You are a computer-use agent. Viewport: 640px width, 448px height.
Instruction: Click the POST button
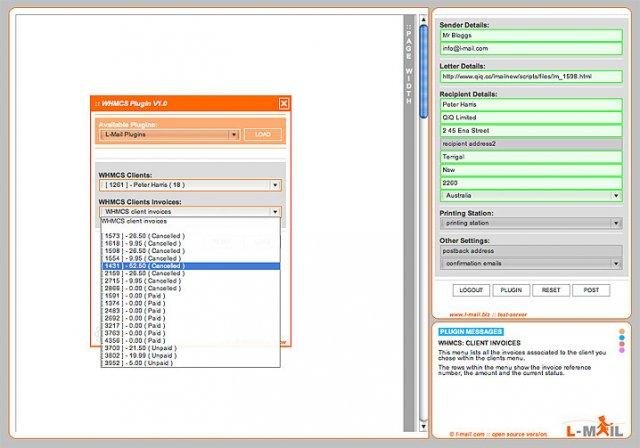tap(591, 290)
